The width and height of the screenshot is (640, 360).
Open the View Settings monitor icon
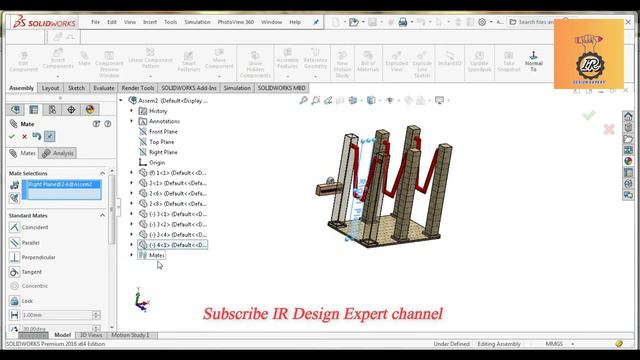440,100
